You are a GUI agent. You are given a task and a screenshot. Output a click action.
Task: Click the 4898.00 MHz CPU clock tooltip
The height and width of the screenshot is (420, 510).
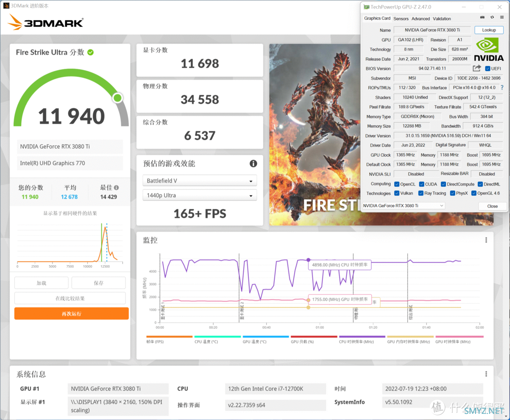point(340,265)
